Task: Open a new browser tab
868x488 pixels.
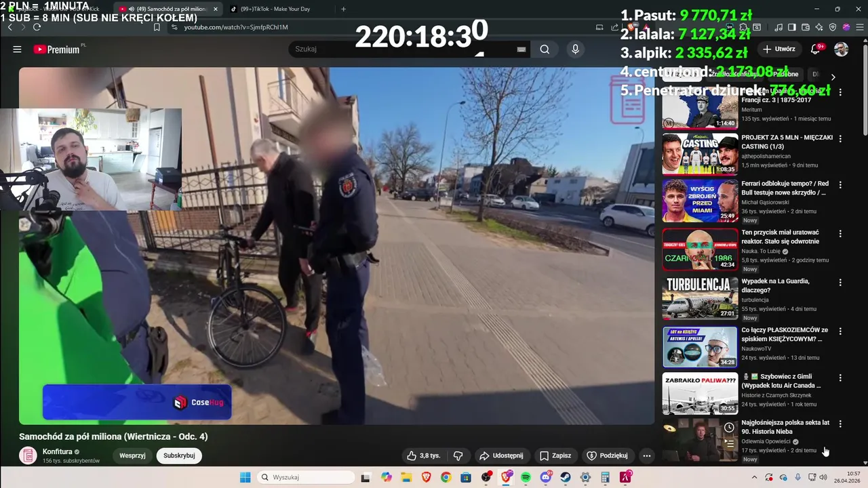Action: [343, 9]
